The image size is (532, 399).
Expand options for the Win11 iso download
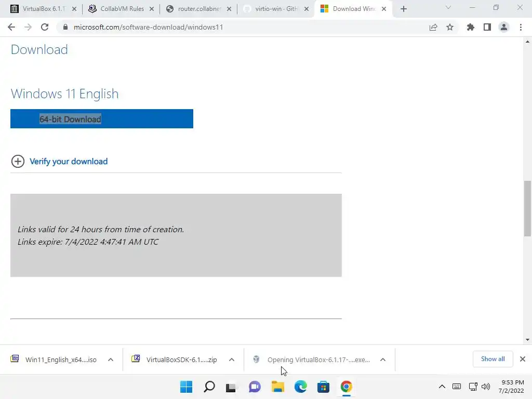[x=111, y=360]
